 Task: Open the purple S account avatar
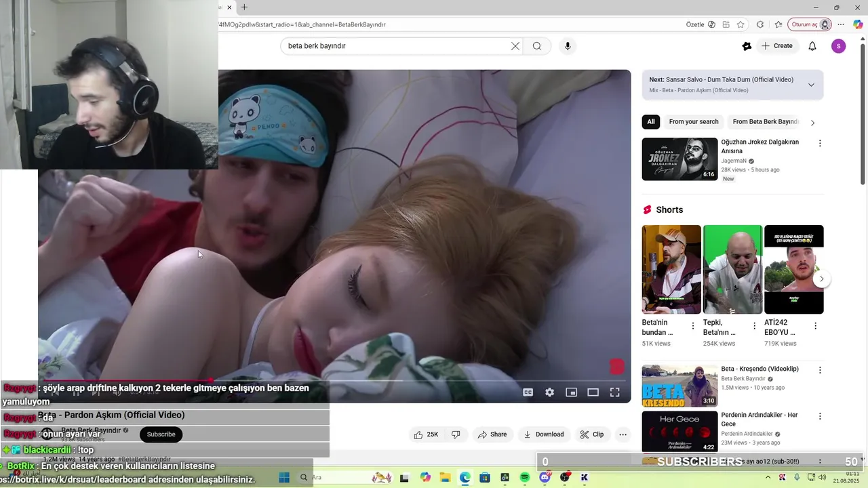click(839, 46)
